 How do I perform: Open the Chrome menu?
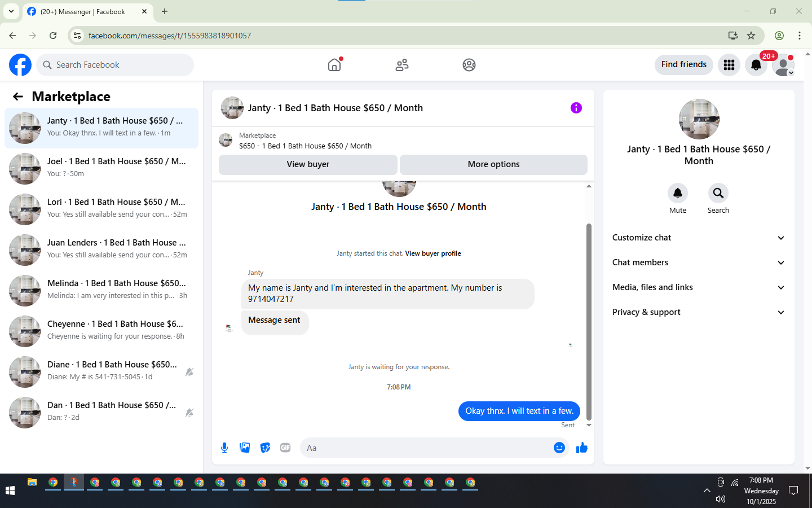(x=800, y=36)
